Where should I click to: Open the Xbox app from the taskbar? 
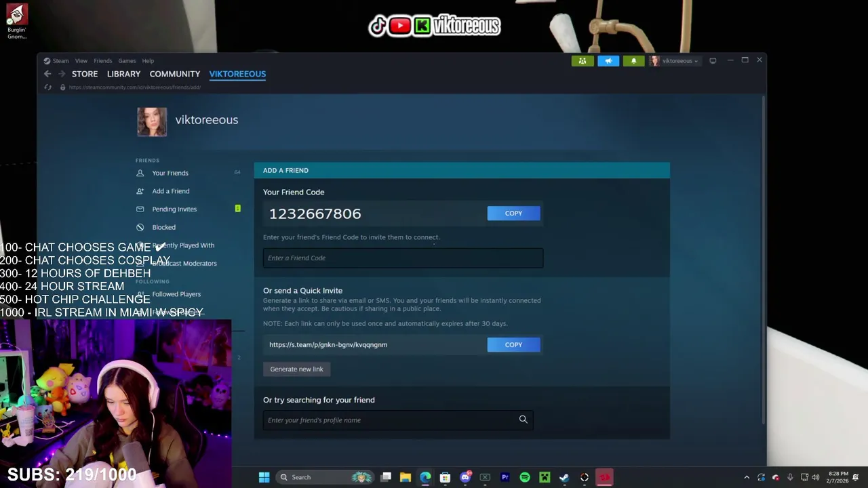click(x=485, y=477)
